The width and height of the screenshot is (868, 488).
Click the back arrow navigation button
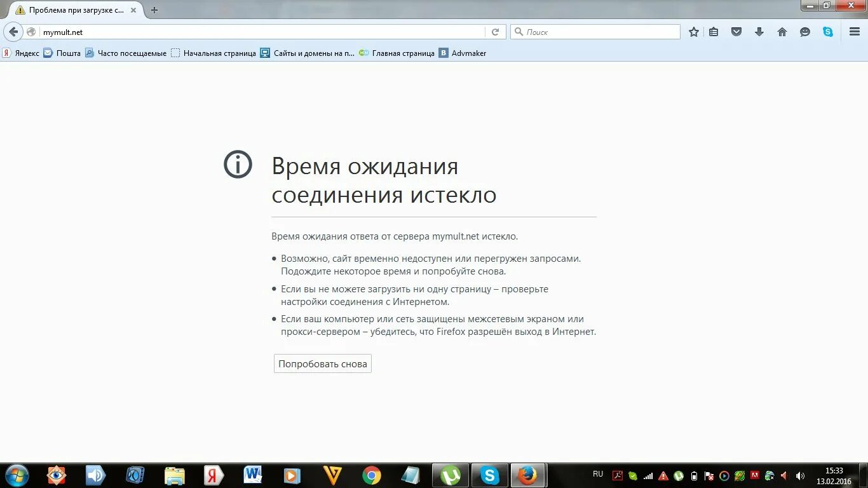click(13, 32)
